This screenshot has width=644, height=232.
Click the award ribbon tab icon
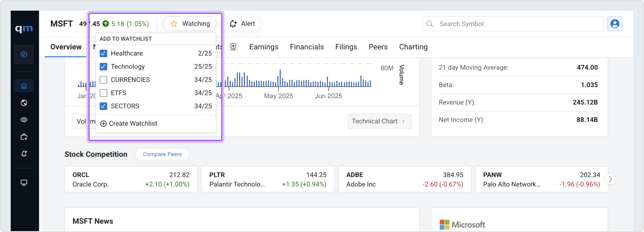point(233,47)
